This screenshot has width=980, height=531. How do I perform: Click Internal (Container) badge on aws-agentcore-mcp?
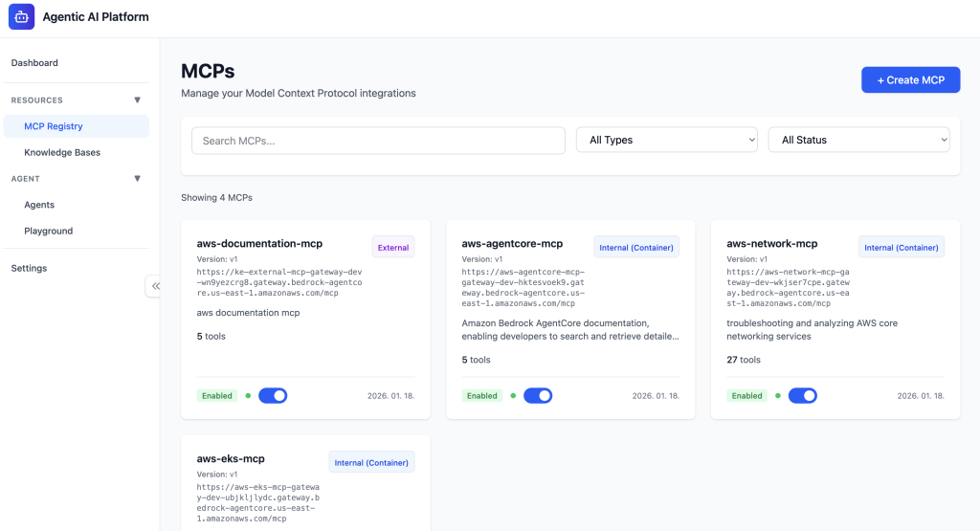point(636,248)
